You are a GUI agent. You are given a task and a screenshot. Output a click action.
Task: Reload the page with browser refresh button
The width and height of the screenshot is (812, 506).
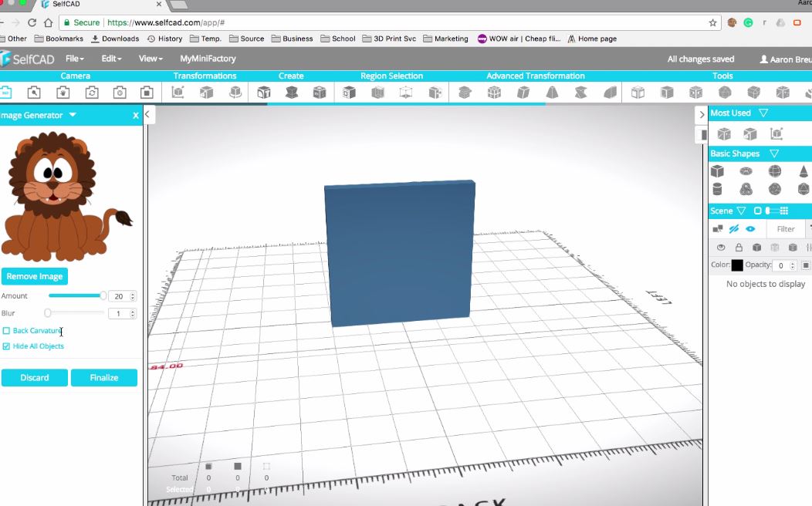tap(32, 23)
